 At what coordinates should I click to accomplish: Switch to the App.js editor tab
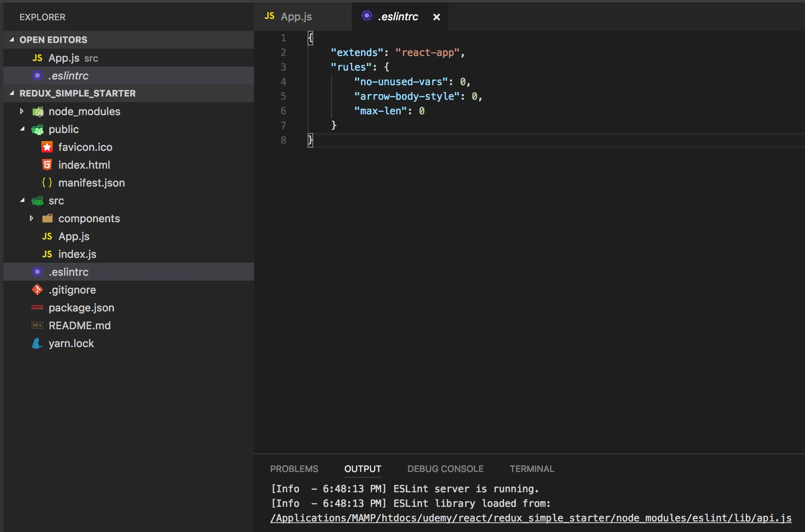296,17
